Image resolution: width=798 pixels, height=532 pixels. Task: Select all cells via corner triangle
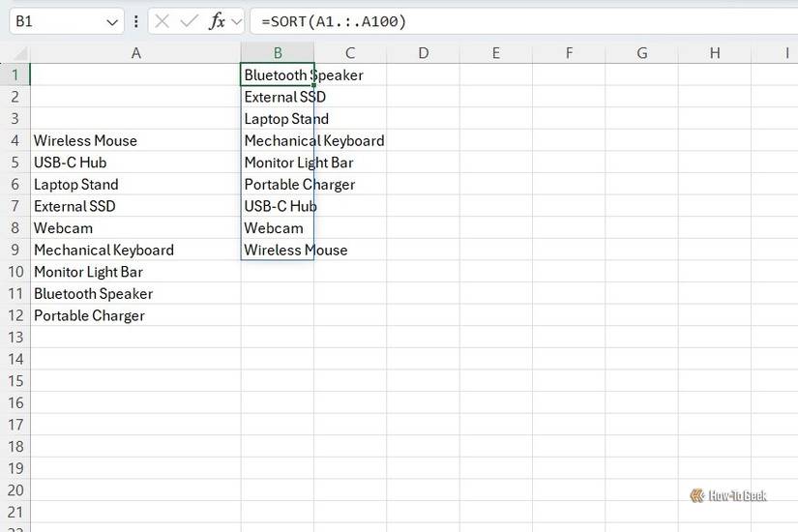coord(18,53)
